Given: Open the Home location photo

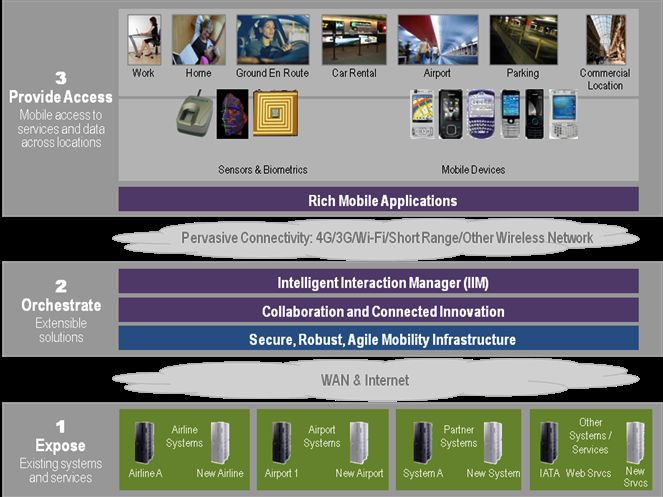Looking at the screenshot, I should coord(198,40).
